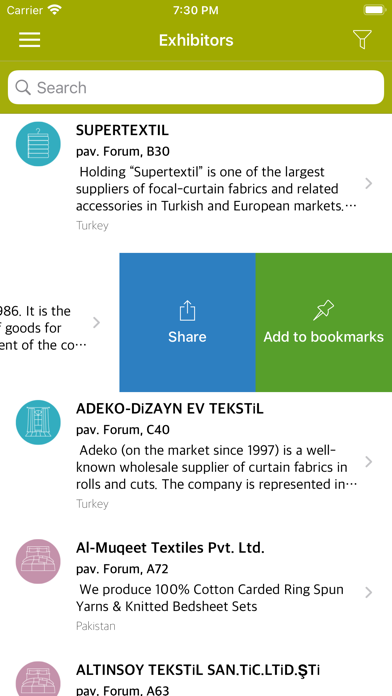
Task: Open ADEKO-DiZAYN EV TEKSTiL description text
Action: (216, 467)
